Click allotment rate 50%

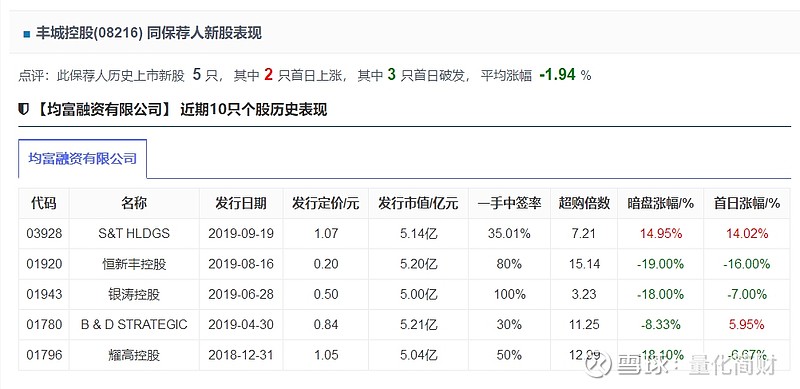[x=509, y=354]
